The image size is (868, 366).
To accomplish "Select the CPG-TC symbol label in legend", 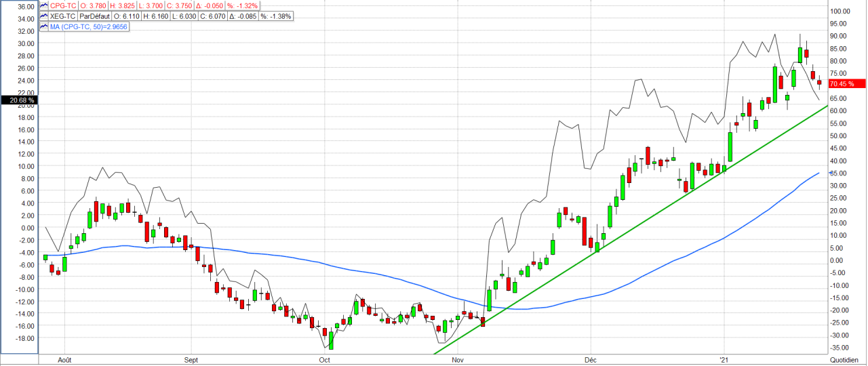I will click(x=63, y=5).
